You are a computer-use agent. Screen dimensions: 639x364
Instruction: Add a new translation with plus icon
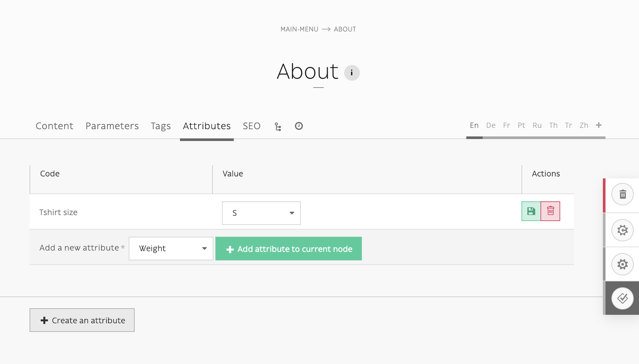pyautogui.click(x=599, y=125)
